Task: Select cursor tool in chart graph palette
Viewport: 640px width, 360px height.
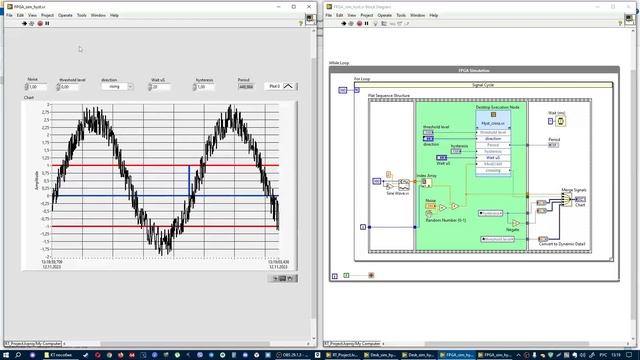Action: pyautogui.click(x=275, y=278)
